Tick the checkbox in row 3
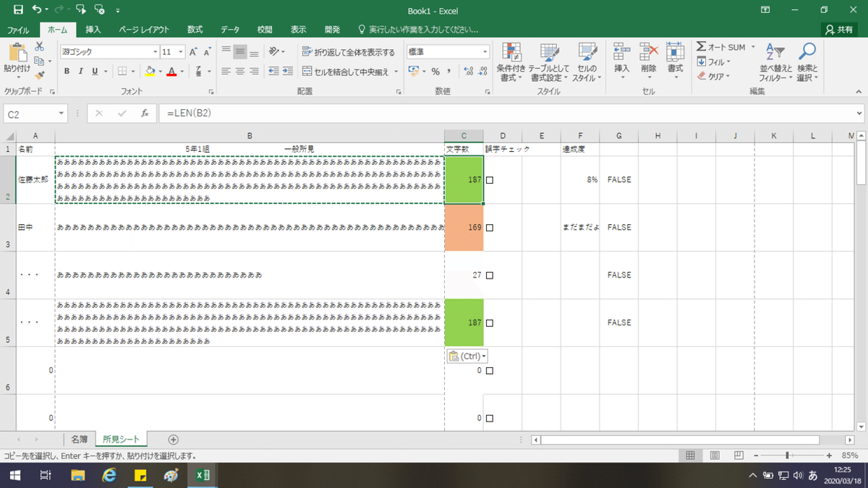Image resolution: width=868 pixels, height=488 pixels. pos(490,228)
